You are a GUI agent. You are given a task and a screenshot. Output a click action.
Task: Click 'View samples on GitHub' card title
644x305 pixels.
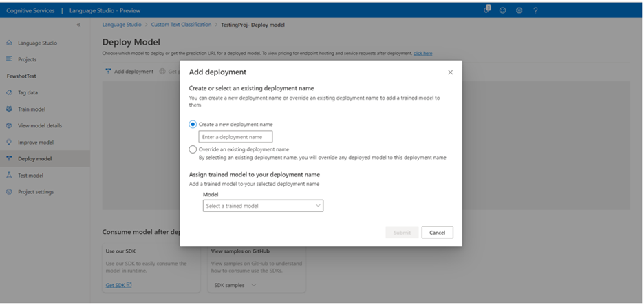pyautogui.click(x=240, y=251)
